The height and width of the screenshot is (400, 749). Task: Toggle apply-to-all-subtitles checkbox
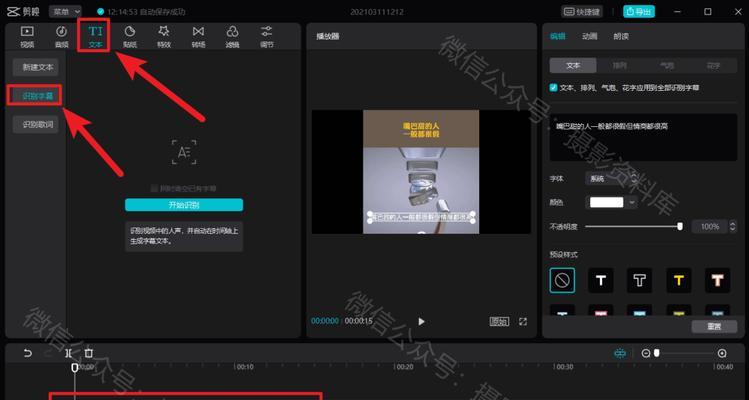[x=554, y=87]
